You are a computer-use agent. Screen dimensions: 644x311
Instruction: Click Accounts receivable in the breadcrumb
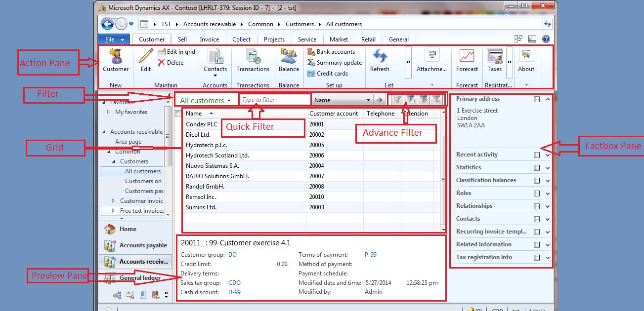210,24
